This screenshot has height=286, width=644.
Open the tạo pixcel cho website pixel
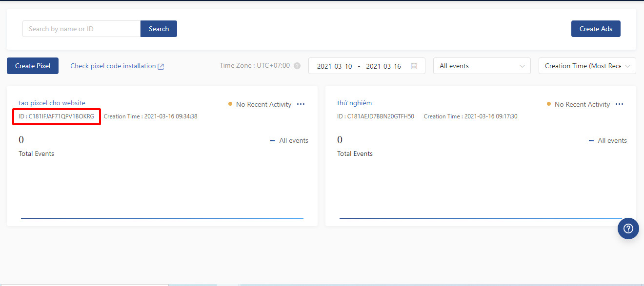52,103
